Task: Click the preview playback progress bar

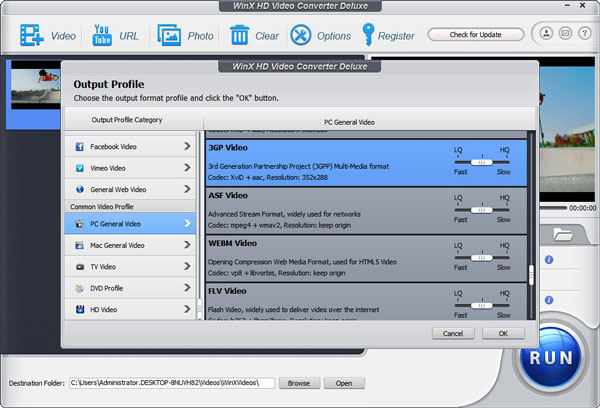Action: pos(553,208)
